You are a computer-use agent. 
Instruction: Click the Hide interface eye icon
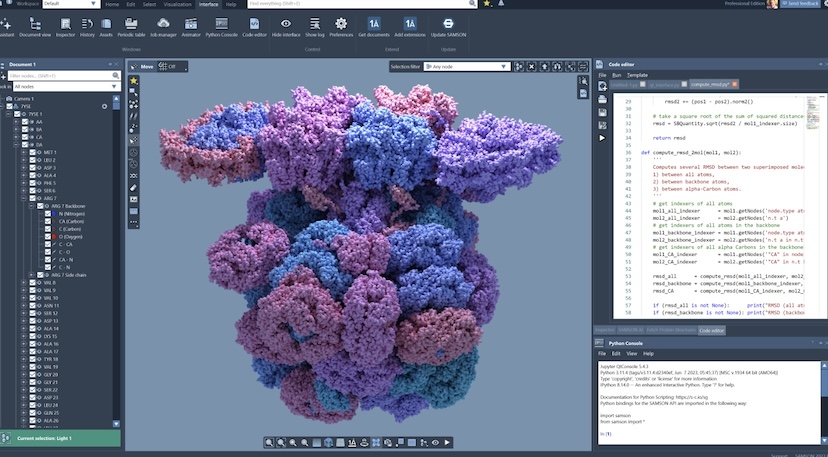[x=285, y=25]
